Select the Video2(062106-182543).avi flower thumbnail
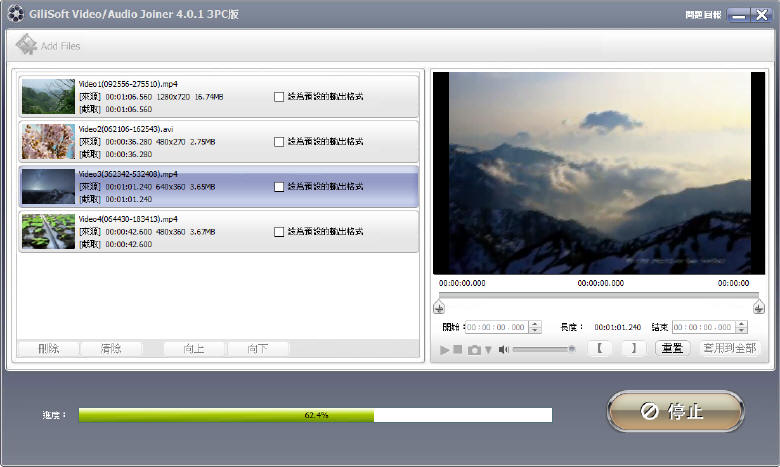 [48, 142]
